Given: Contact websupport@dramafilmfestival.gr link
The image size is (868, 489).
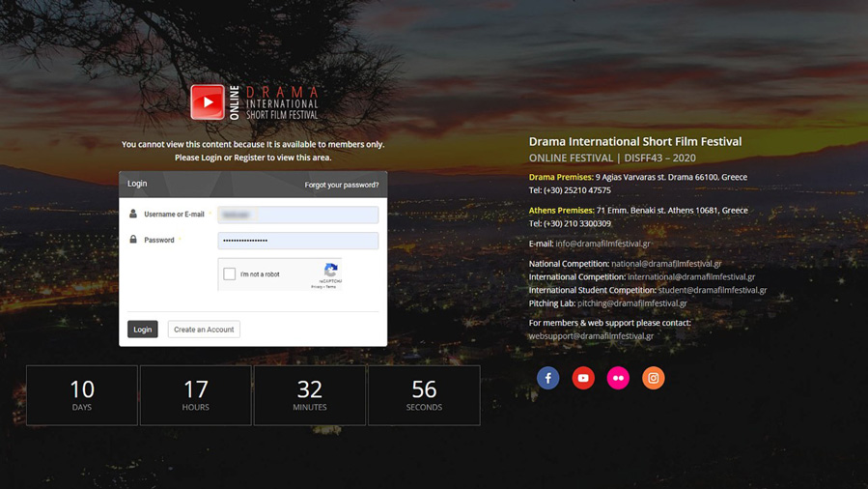Looking at the screenshot, I should [x=591, y=336].
